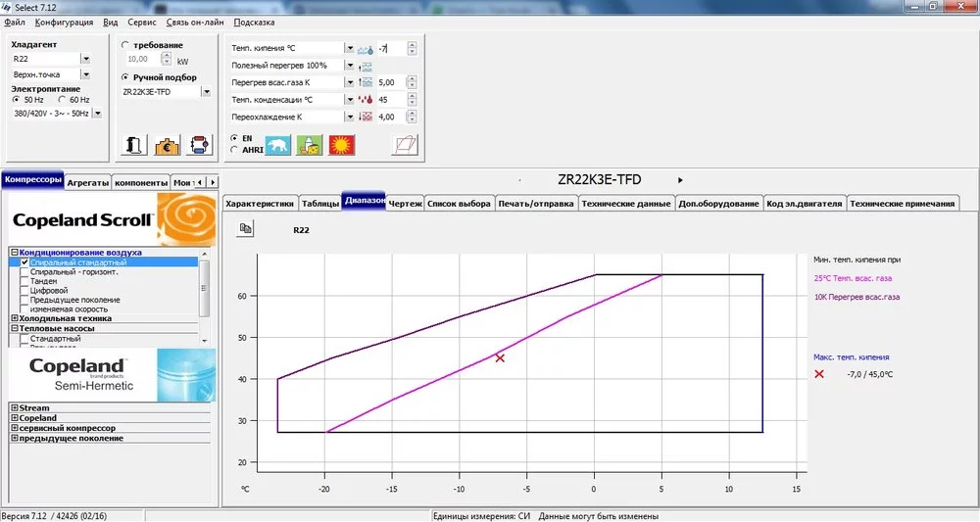This screenshot has width=980, height=522.
Task: Click the envelope diagram icon button
Action: tap(405, 145)
